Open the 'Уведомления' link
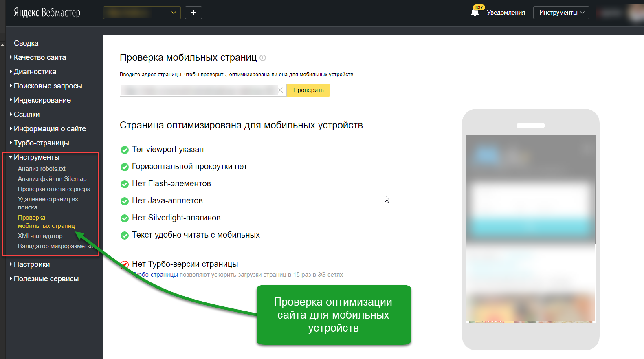This screenshot has width=644, height=359. (x=506, y=13)
